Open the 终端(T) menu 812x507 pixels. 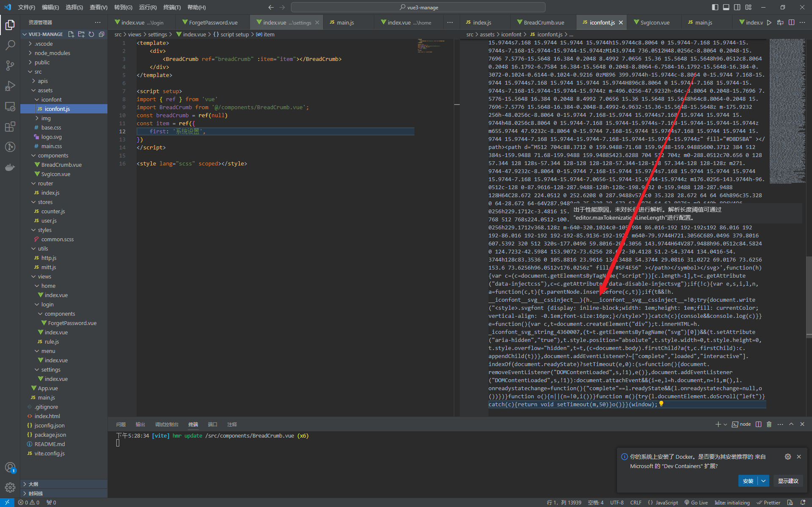172,7
